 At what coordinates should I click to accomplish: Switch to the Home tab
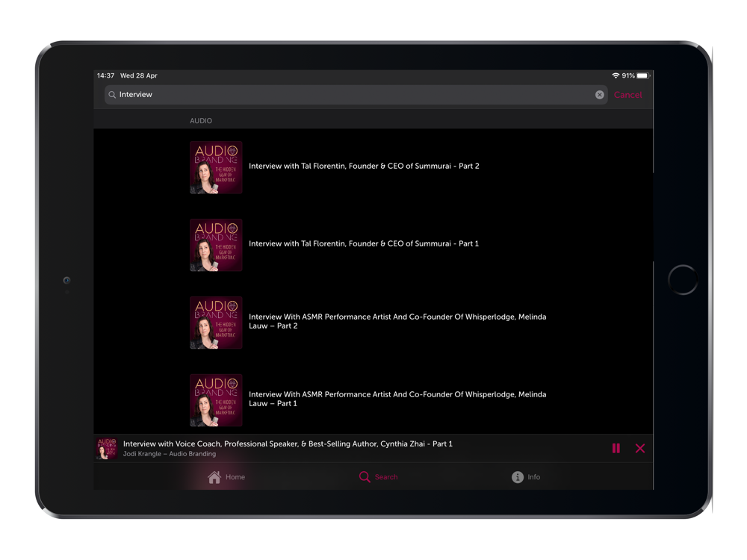tap(226, 476)
